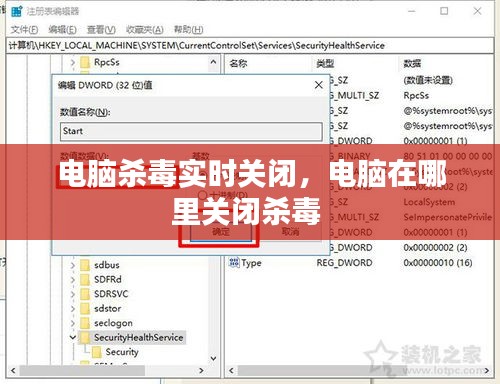Close the Edit DWORD dialog
The image size is (500, 384).
tap(319, 85)
